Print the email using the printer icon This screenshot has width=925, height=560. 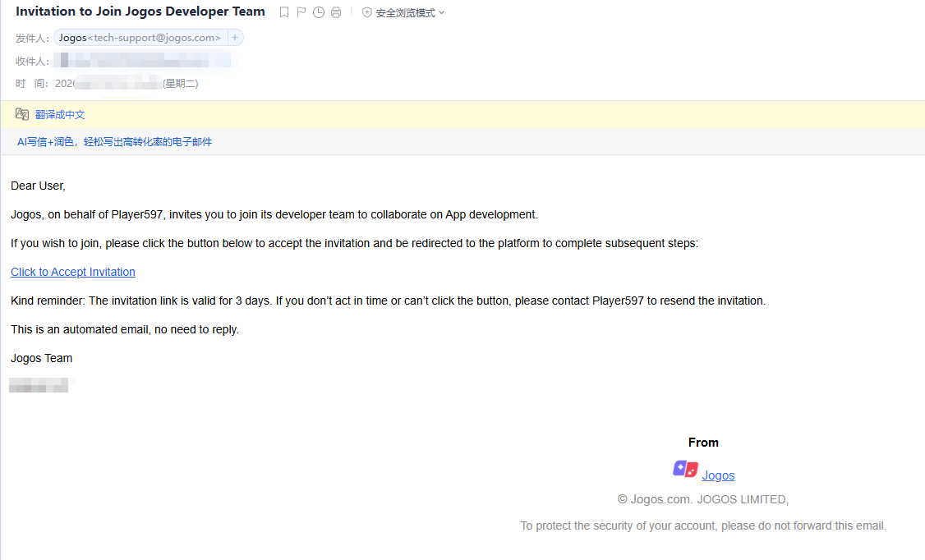tap(336, 12)
